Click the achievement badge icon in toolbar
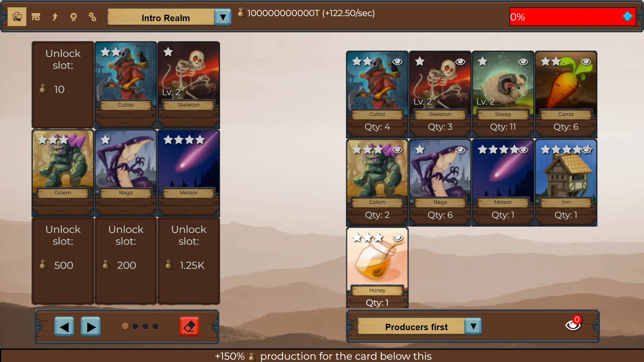Image resolution: width=644 pixels, height=362 pixels. tap(73, 17)
